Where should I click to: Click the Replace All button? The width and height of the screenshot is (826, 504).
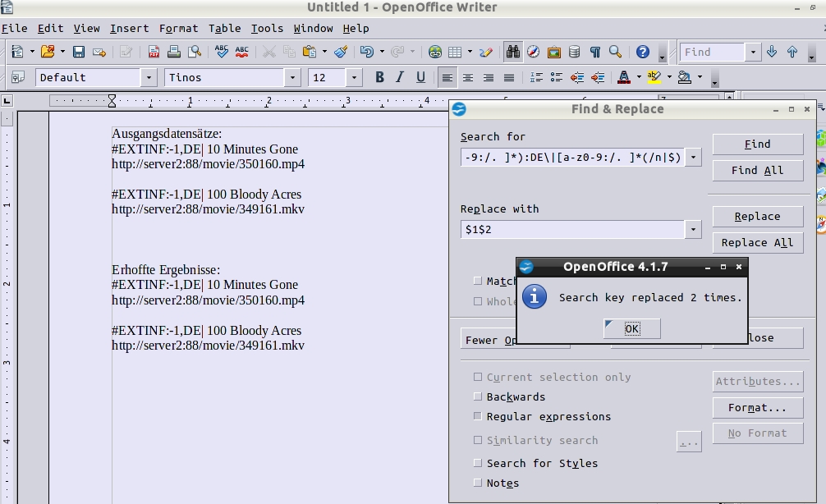(x=758, y=242)
